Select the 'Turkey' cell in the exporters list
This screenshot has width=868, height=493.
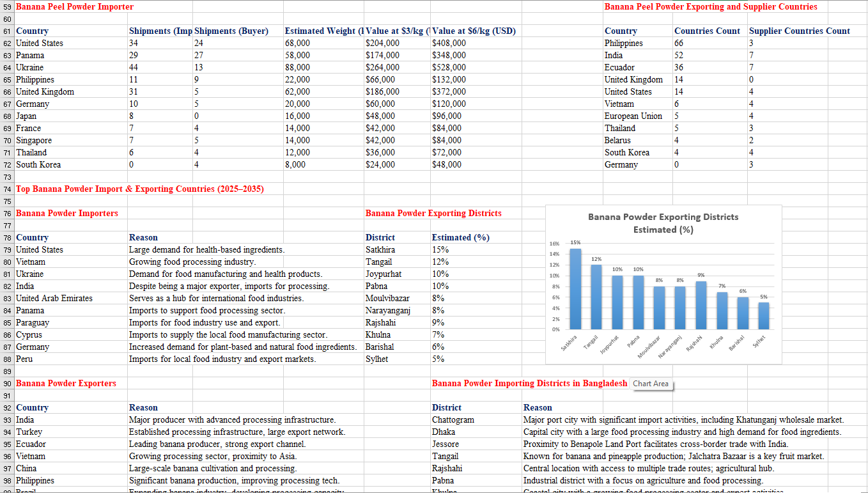[29, 432]
